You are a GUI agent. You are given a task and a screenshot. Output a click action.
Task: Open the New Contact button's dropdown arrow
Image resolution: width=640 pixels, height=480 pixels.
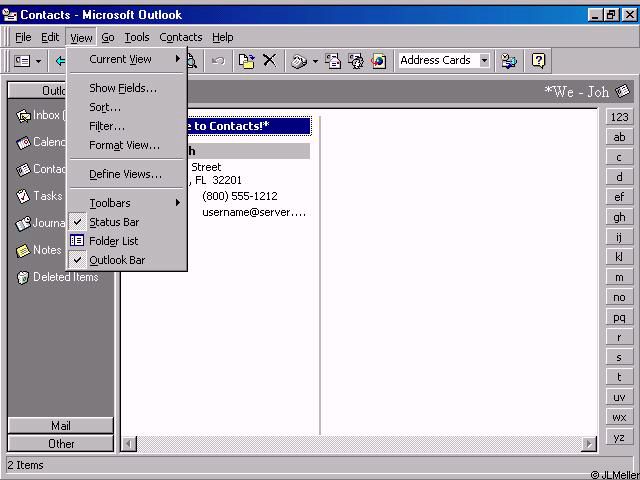38,62
